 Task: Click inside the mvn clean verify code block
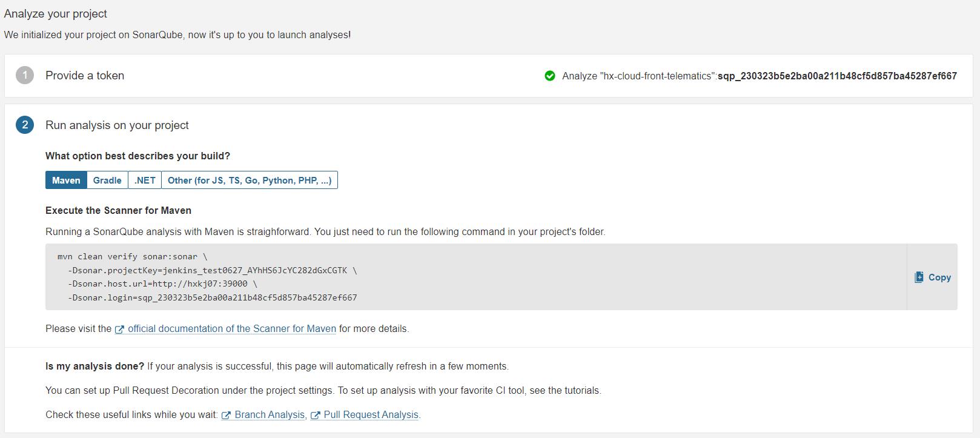pyautogui.click(x=476, y=277)
